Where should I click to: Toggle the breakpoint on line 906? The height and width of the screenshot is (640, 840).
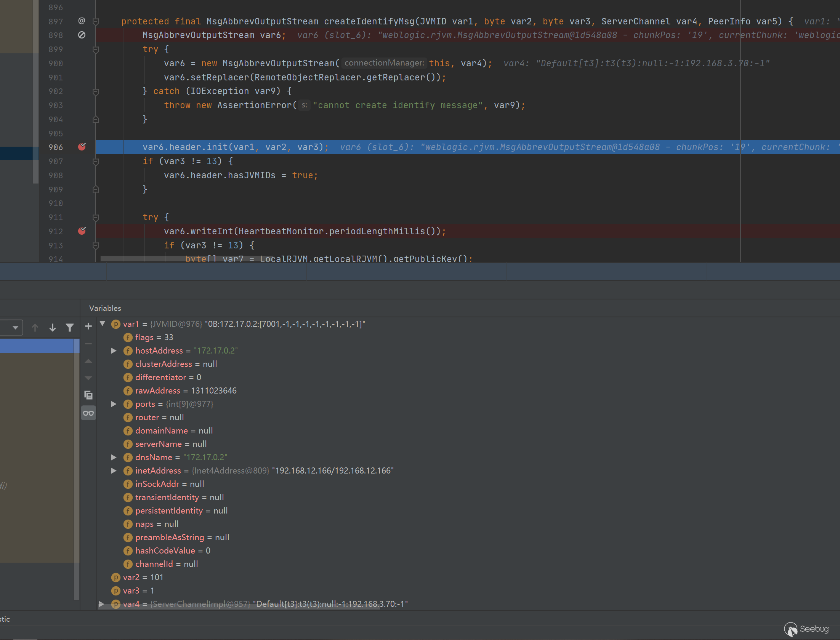coord(82,147)
